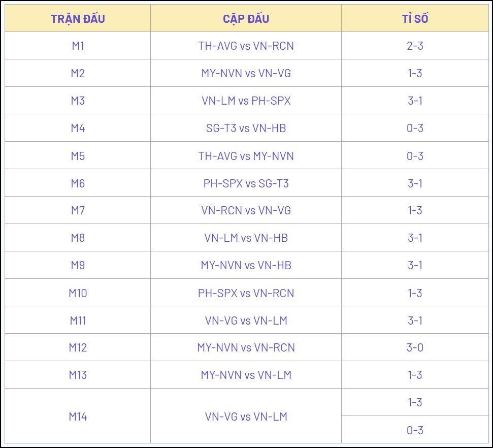Select the M4 match cell
This screenshot has width=493, height=448.
click(x=78, y=128)
